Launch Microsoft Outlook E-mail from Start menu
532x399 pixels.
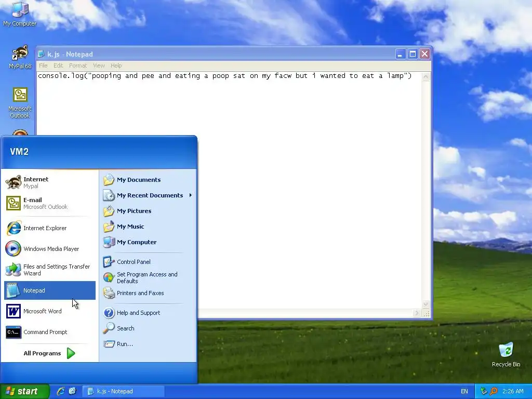(50, 203)
